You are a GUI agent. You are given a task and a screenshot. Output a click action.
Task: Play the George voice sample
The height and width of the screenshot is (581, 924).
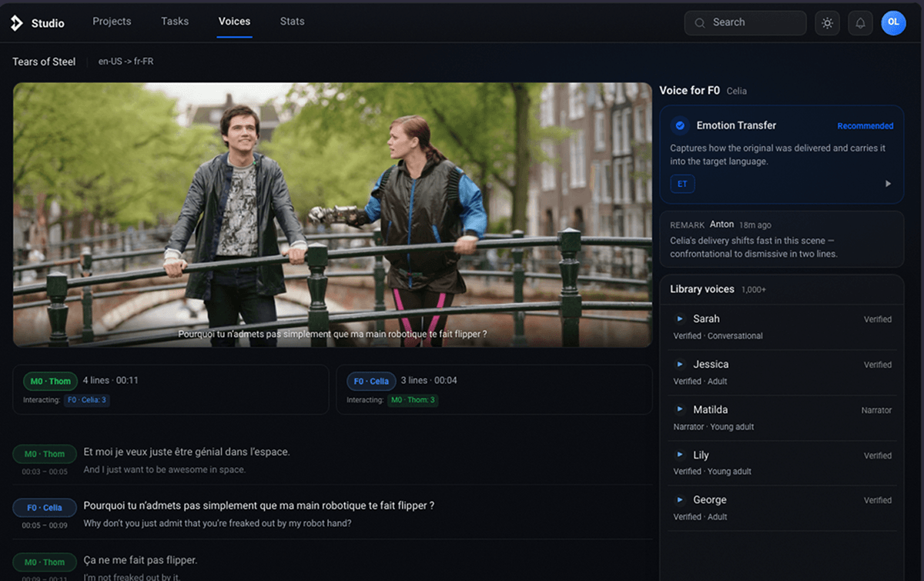(680, 499)
